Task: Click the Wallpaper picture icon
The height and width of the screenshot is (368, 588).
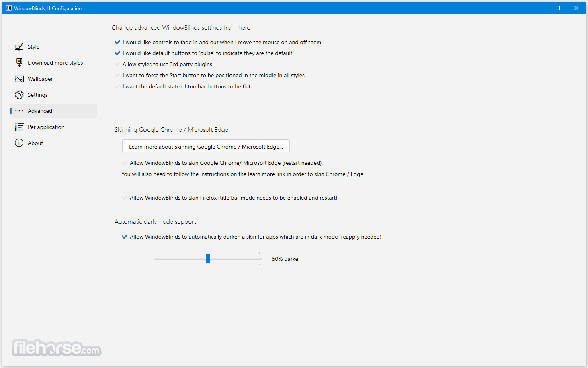Action: point(19,79)
